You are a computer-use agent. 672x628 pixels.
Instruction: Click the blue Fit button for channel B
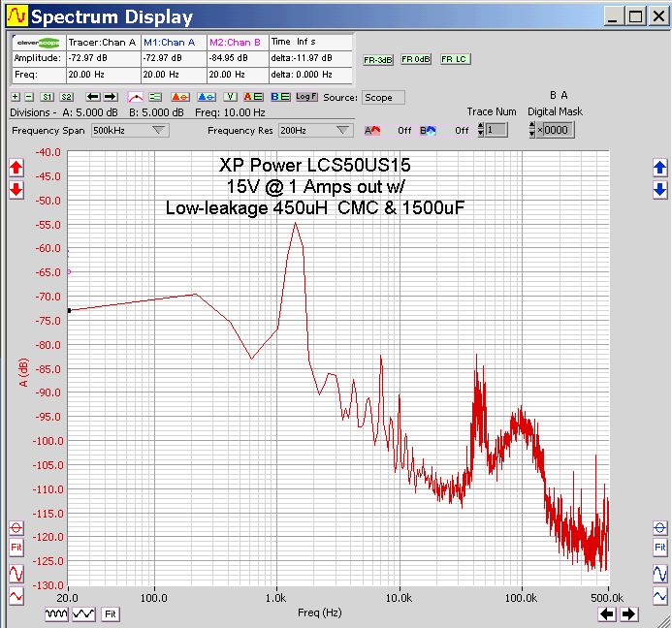[x=660, y=547]
